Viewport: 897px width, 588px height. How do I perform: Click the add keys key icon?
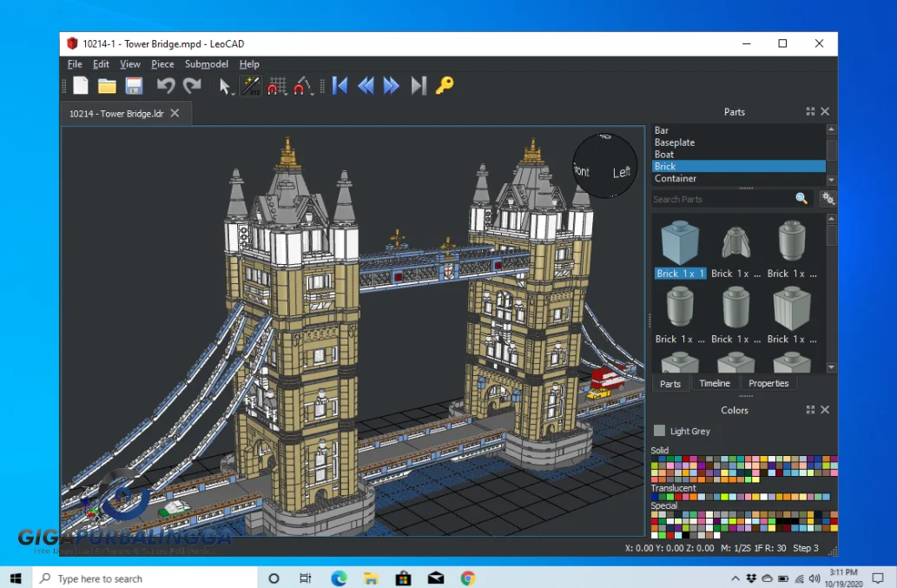[445, 86]
